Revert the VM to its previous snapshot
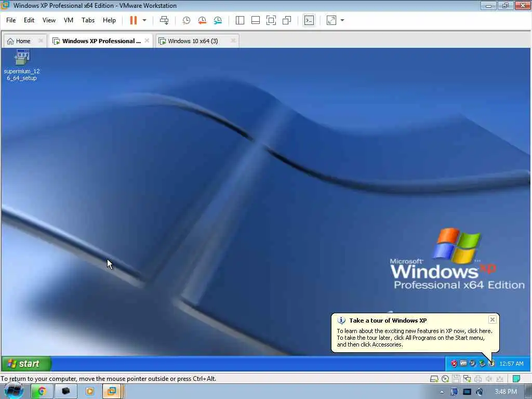 tap(202, 20)
